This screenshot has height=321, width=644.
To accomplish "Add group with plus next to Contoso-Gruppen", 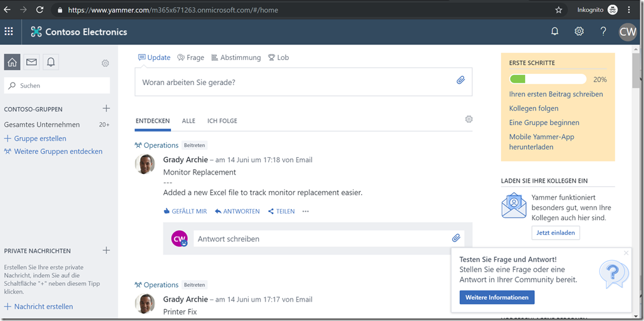I will [106, 108].
